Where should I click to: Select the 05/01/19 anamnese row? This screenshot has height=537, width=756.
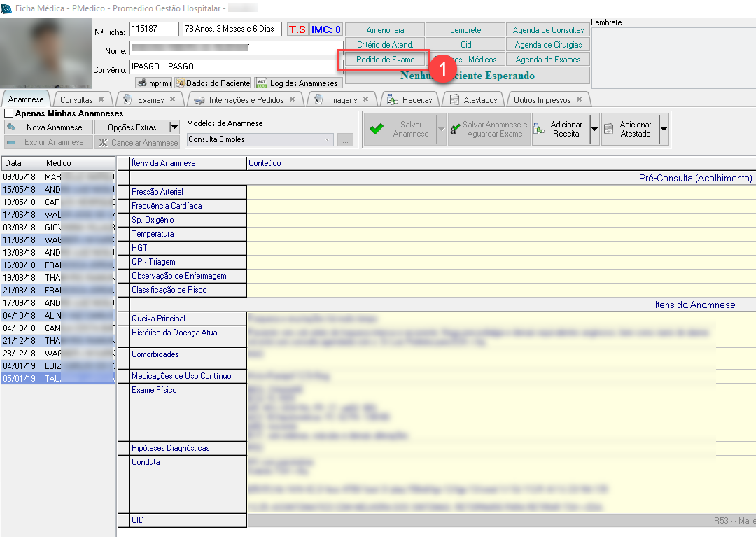[x=57, y=378]
